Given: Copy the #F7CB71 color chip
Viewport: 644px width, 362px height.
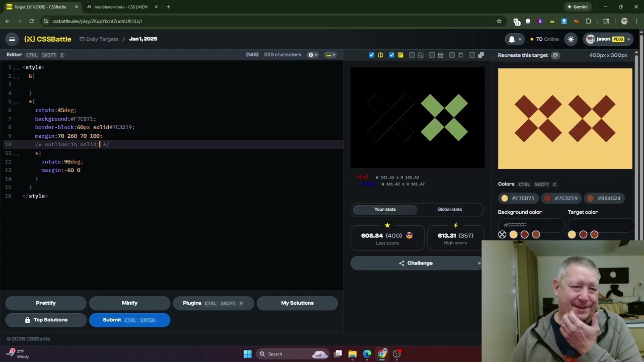Looking at the screenshot, I should click(x=518, y=198).
